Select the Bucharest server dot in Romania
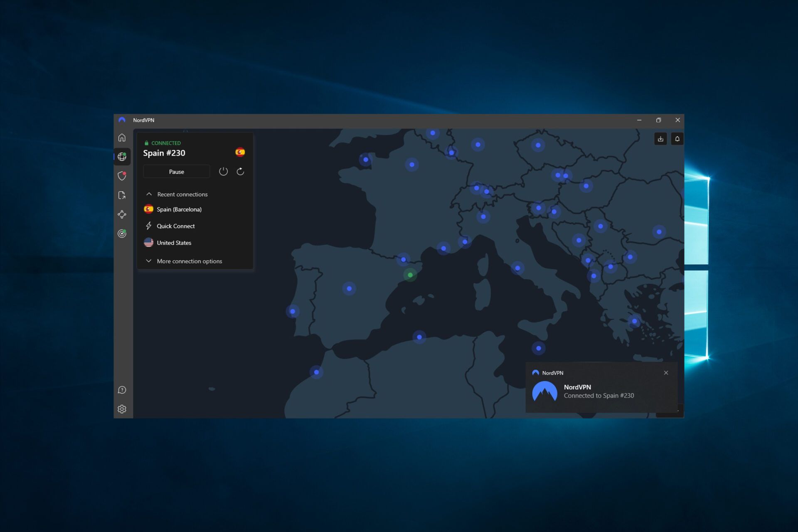 tap(659, 232)
